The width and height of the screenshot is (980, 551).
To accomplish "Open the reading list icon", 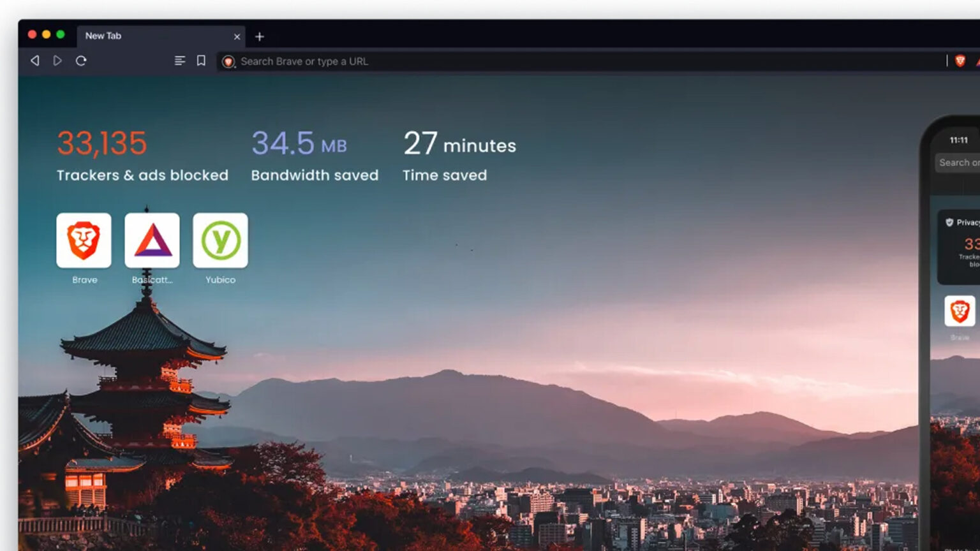I will (179, 61).
